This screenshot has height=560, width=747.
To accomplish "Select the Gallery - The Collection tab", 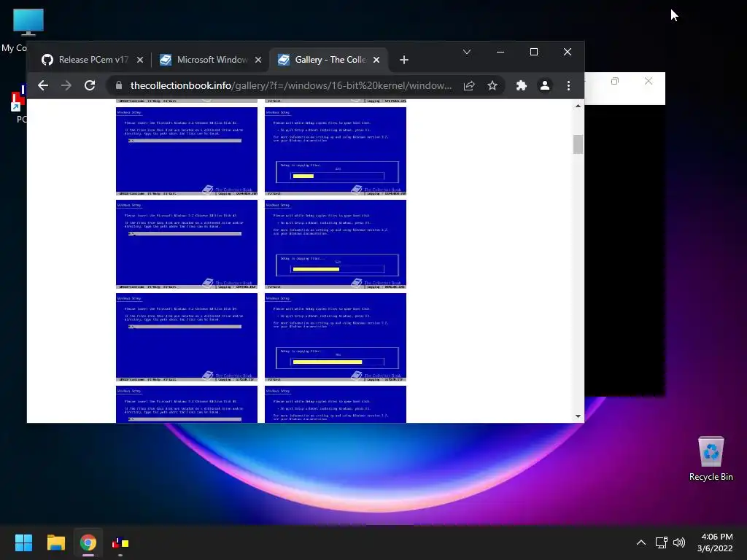I will coord(329,60).
